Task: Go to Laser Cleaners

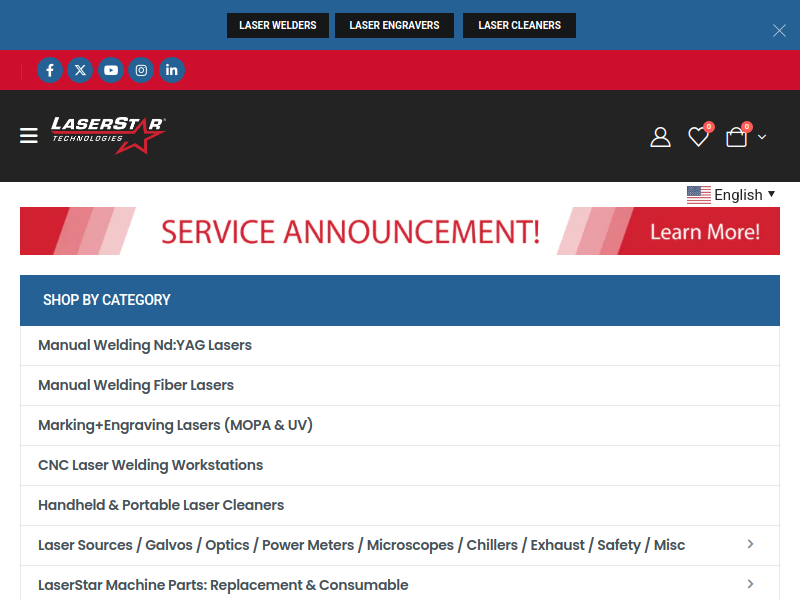Action: click(519, 26)
